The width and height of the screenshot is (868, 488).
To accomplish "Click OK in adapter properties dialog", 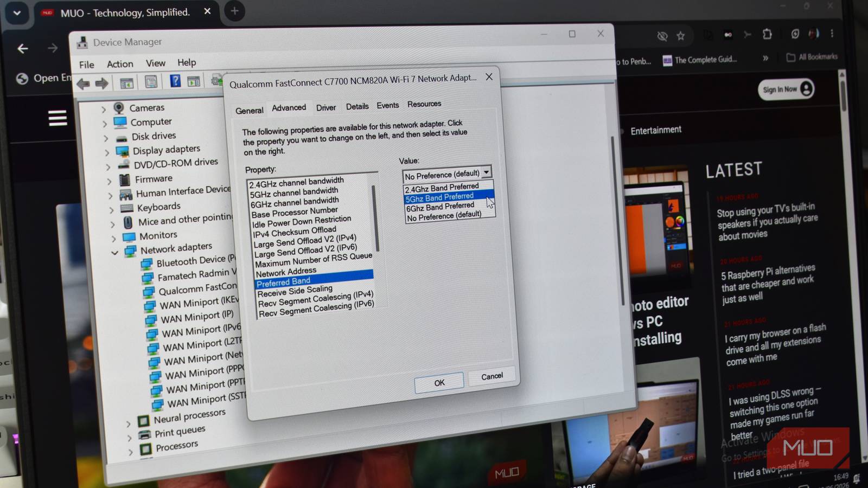I will tap(439, 383).
